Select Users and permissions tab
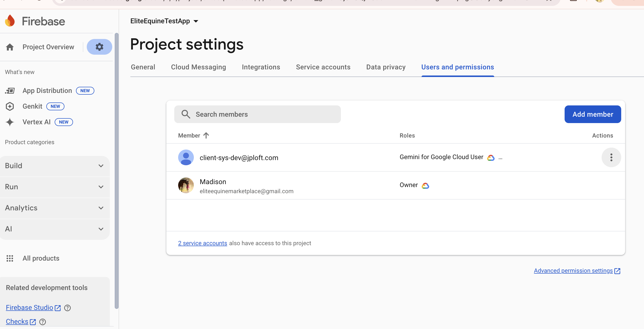Viewport: 644px width, 329px height. point(458,67)
